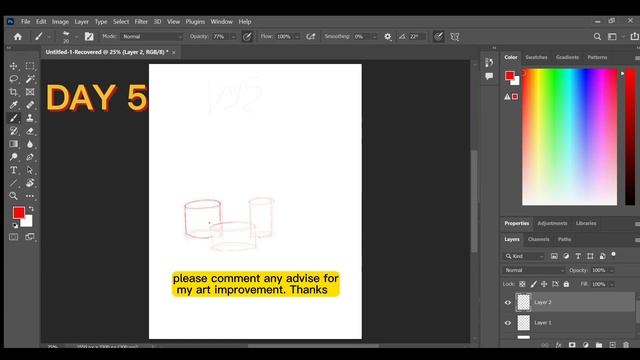Open the Brush Preset picker
Viewport: 640px width, 360px height.
(x=68, y=37)
